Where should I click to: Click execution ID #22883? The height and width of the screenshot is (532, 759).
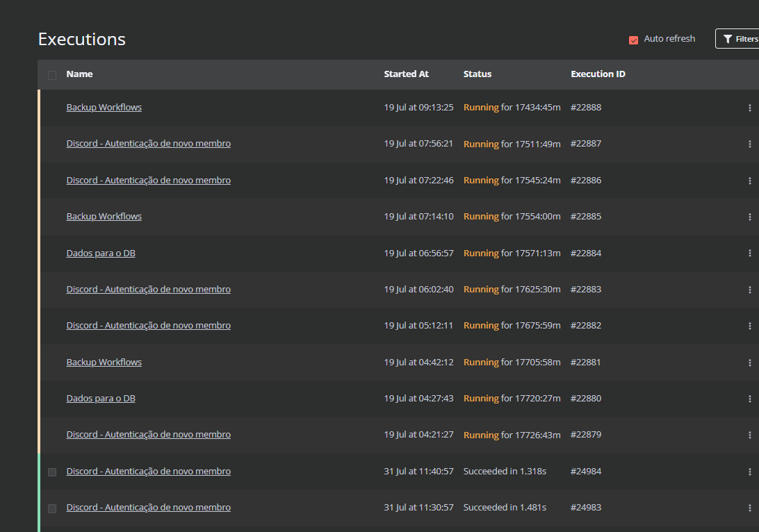click(586, 289)
